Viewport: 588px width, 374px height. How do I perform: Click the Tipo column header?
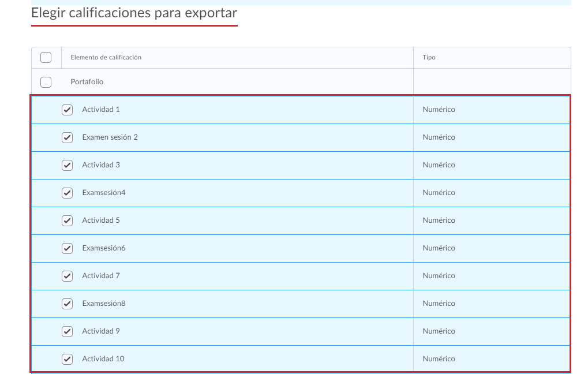pyautogui.click(x=429, y=57)
